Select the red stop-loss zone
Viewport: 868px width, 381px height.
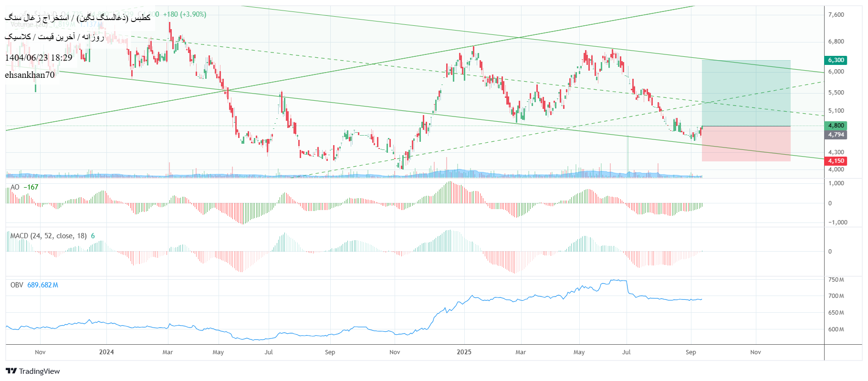[x=746, y=144]
